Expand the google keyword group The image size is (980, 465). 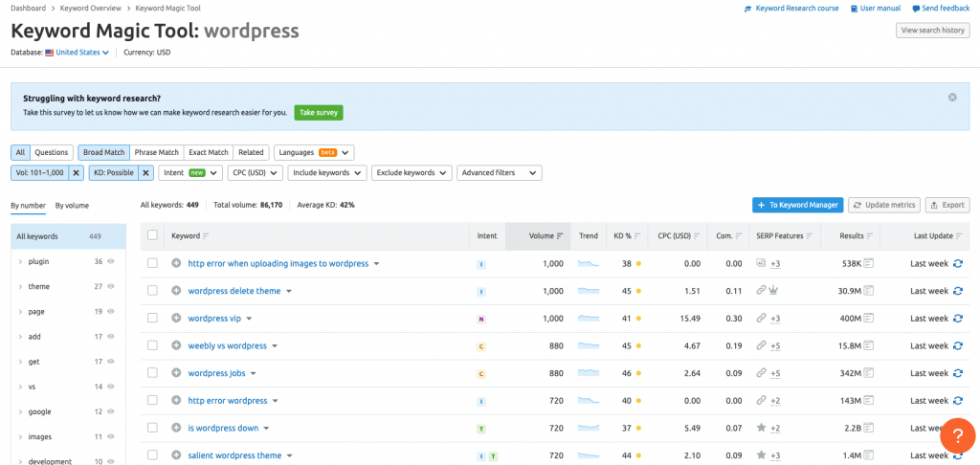click(20, 411)
